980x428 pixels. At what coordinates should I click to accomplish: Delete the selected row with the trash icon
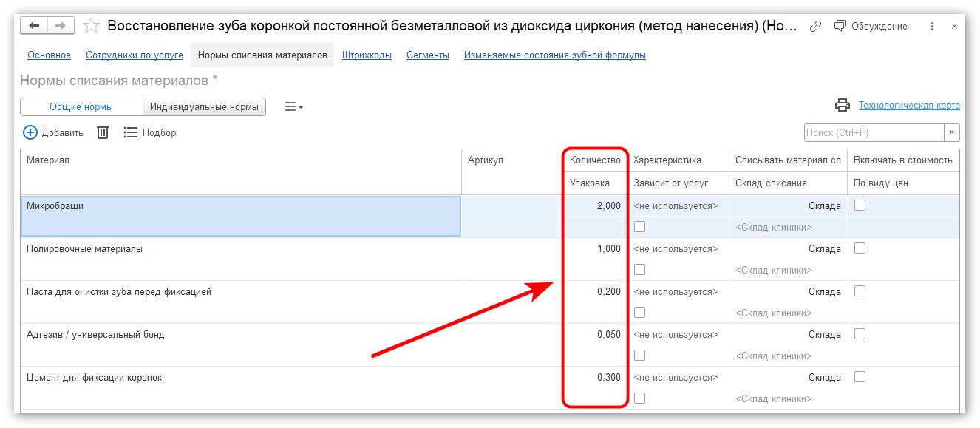click(103, 132)
